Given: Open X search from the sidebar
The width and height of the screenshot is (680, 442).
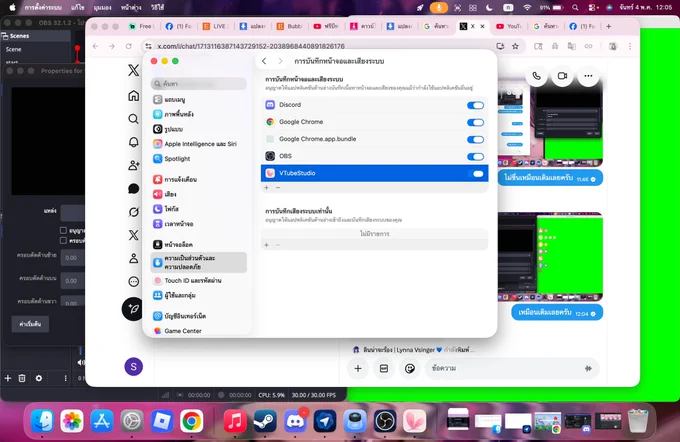Looking at the screenshot, I should (134, 119).
